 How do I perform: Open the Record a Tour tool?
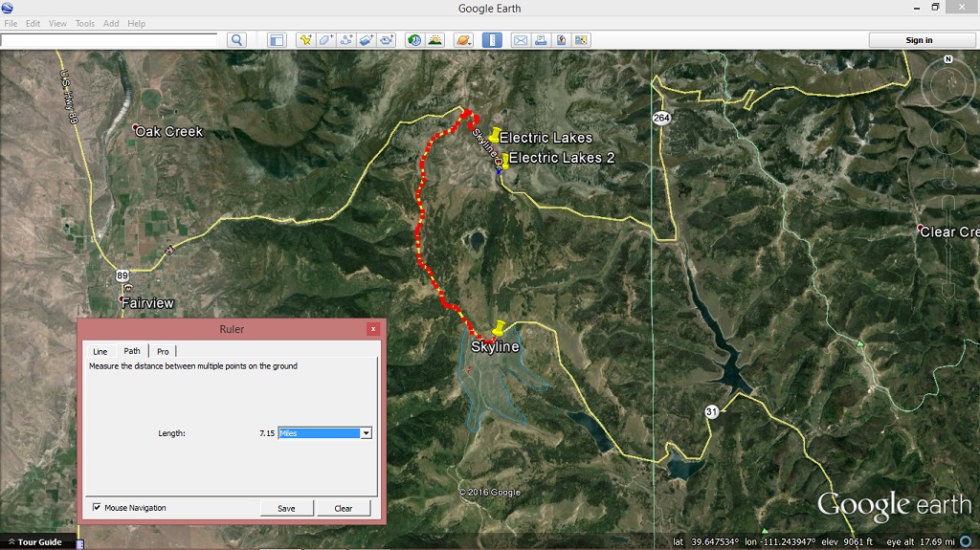click(387, 40)
